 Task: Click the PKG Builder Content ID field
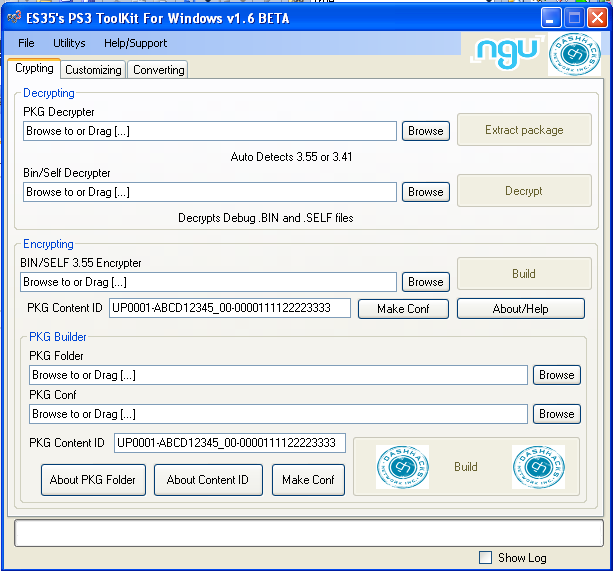[230, 443]
